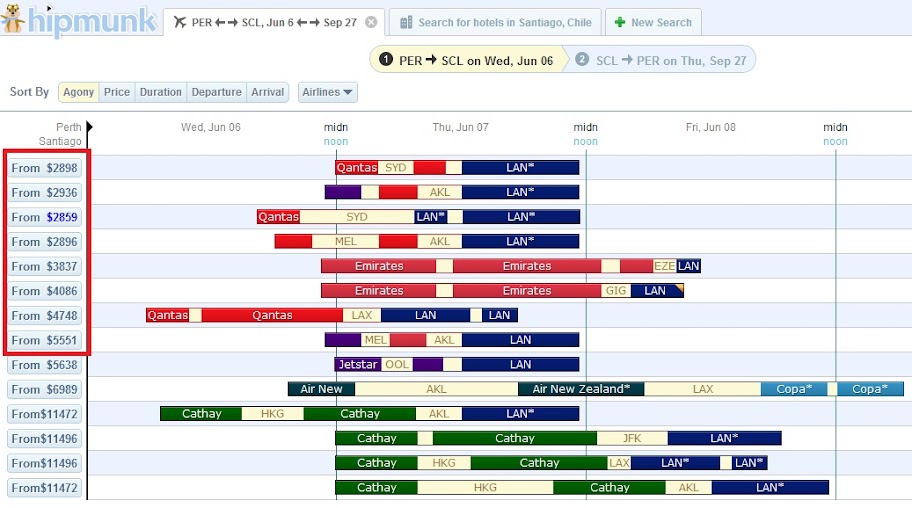Click the Perth origin label
912x508 pixels.
point(69,127)
